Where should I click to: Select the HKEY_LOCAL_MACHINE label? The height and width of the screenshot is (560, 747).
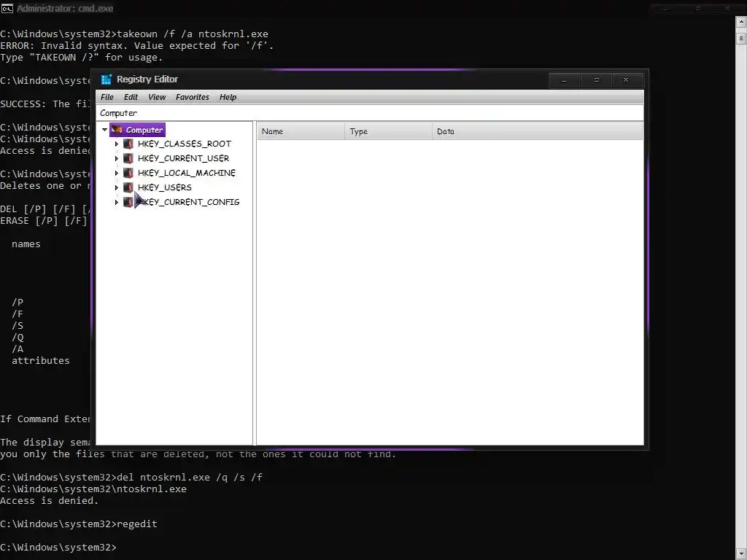click(187, 173)
